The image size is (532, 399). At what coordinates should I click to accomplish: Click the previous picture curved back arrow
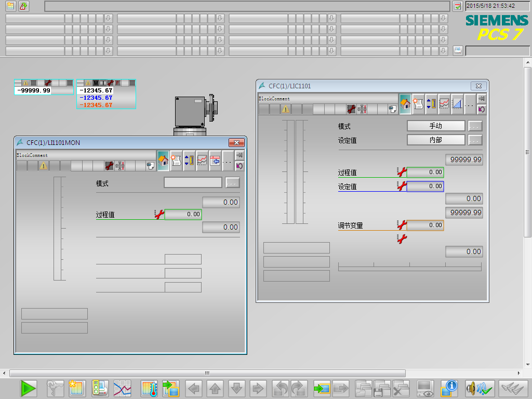click(x=280, y=388)
